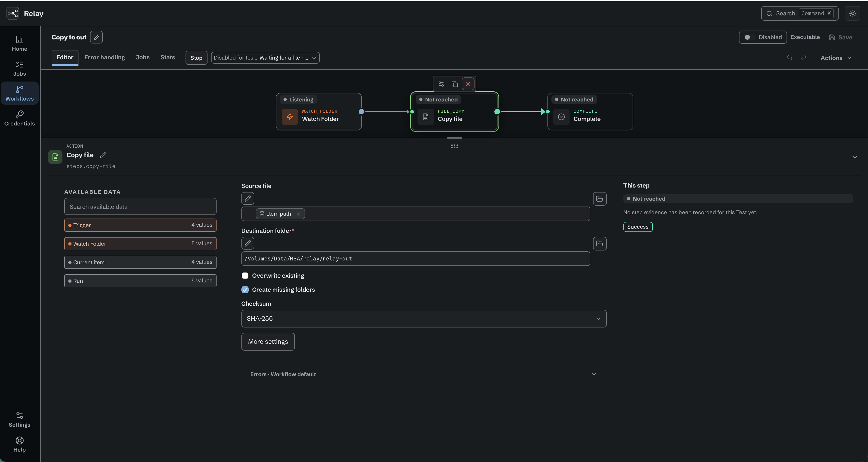
Task: Open Home from the sidebar
Action: [19, 44]
